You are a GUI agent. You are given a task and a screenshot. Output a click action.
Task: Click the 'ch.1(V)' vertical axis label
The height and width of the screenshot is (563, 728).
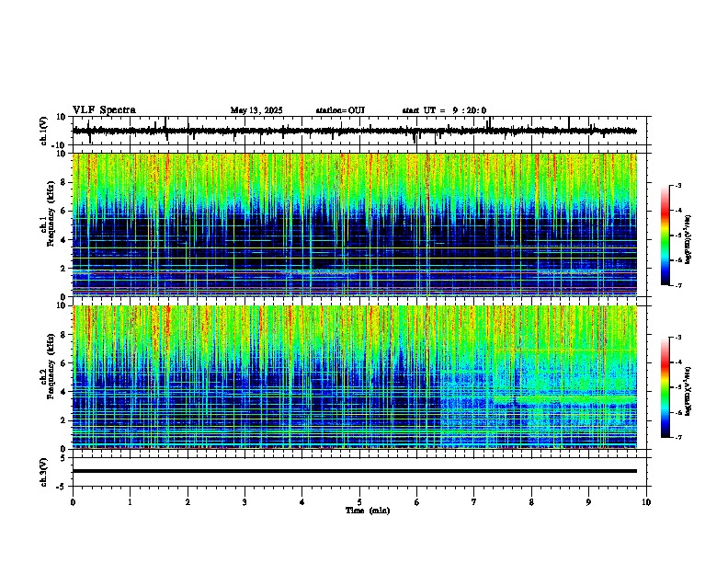(x=44, y=131)
